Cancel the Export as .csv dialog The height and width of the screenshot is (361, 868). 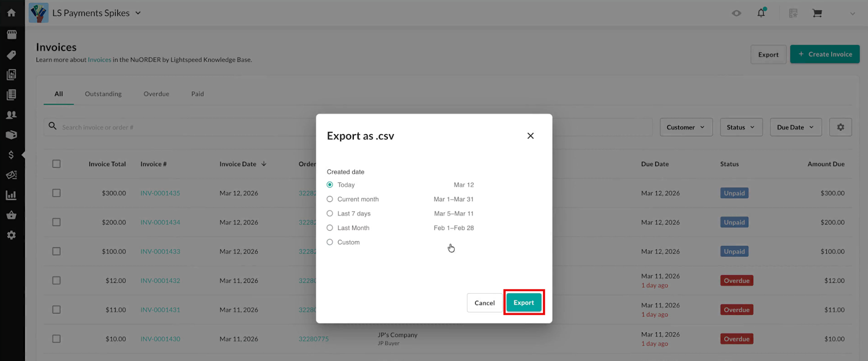point(484,303)
